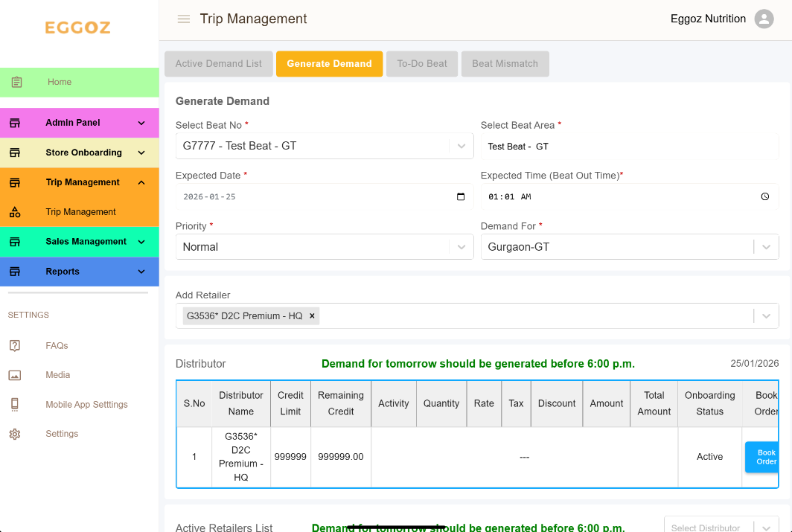Viewport: 792px width, 532px height.
Task: Click the Book Order button
Action: (x=762, y=457)
